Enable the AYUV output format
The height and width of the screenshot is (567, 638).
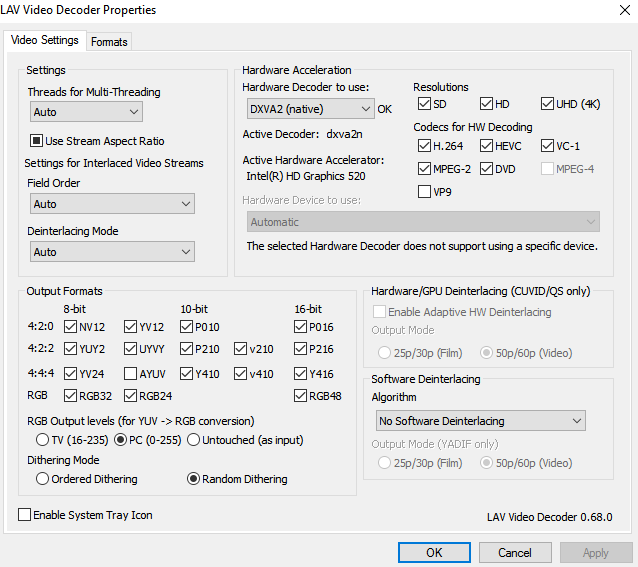[132, 373]
